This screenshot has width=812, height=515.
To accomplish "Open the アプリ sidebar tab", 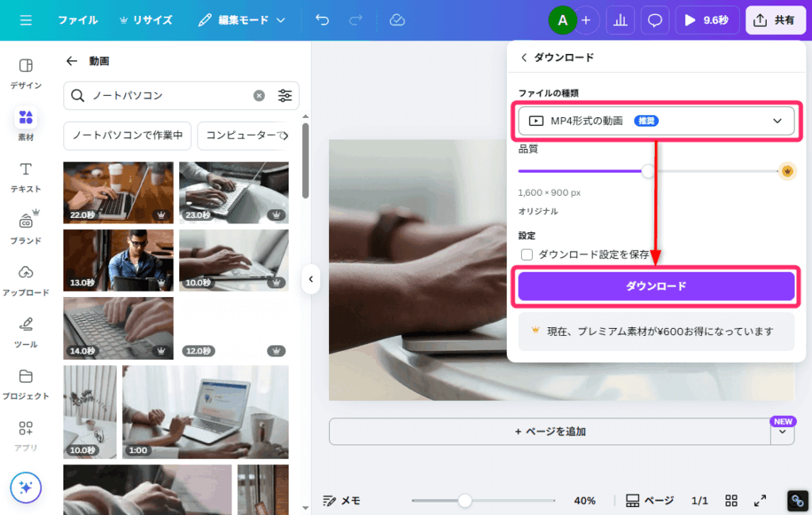I will [x=25, y=436].
